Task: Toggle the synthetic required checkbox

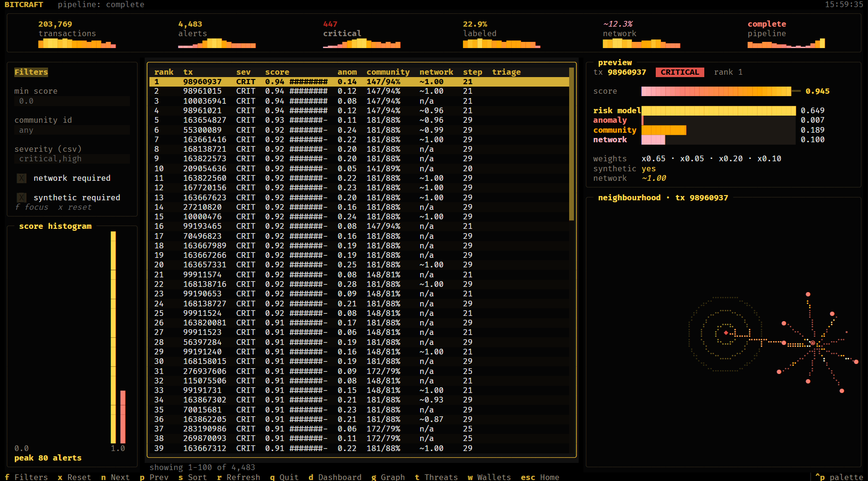Action: [21, 197]
